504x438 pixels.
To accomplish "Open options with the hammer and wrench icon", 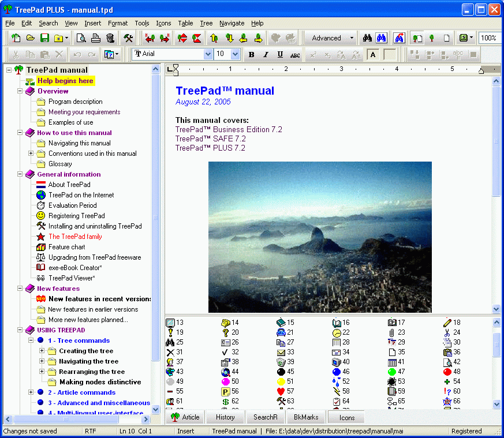I will [x=128, y=38].
